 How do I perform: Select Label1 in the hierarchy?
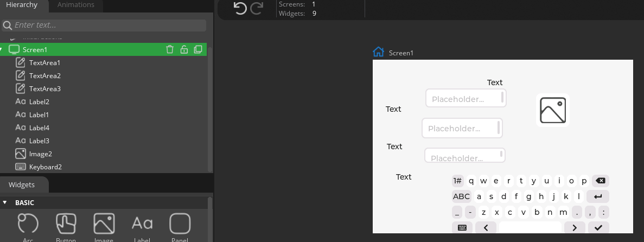click(39, 115)
